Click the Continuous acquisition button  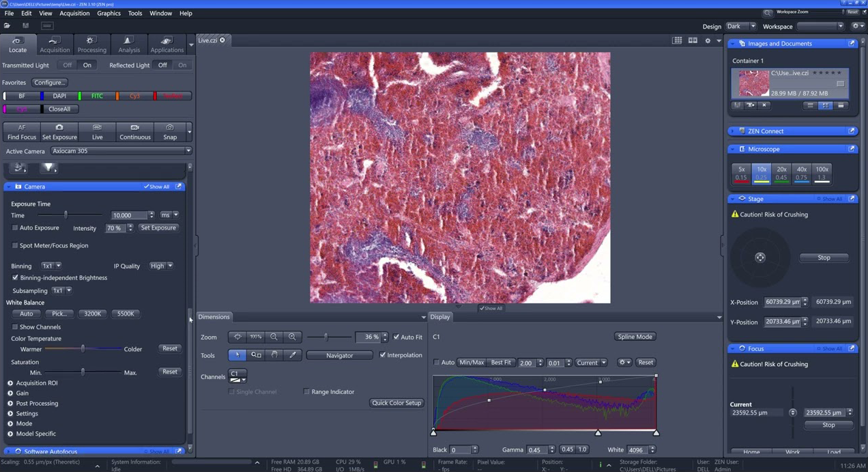click(135, 132)
